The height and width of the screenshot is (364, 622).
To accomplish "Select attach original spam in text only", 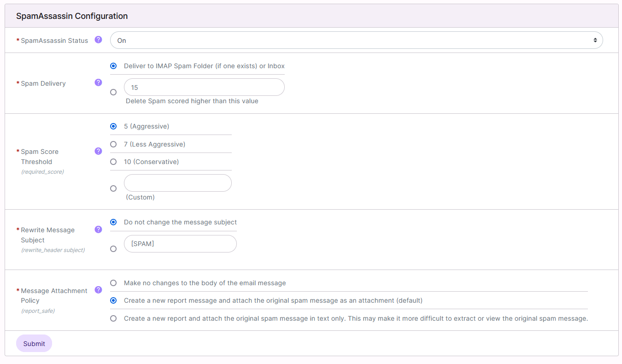I will coord(113,318).
